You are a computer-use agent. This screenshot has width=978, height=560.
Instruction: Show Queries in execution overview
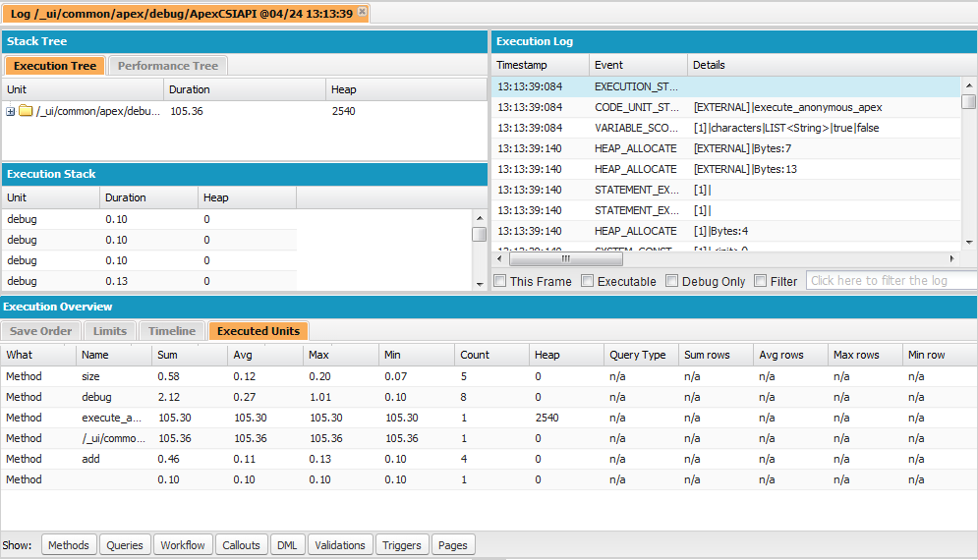point(125,545)
